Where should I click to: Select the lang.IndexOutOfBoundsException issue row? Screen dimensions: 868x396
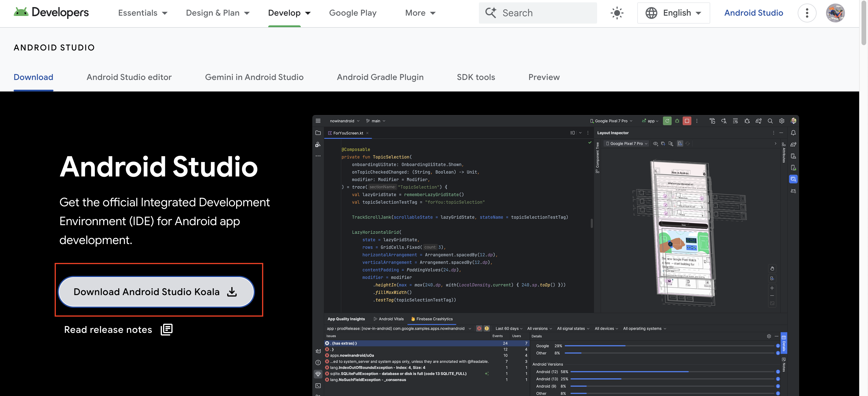(427, 367)
